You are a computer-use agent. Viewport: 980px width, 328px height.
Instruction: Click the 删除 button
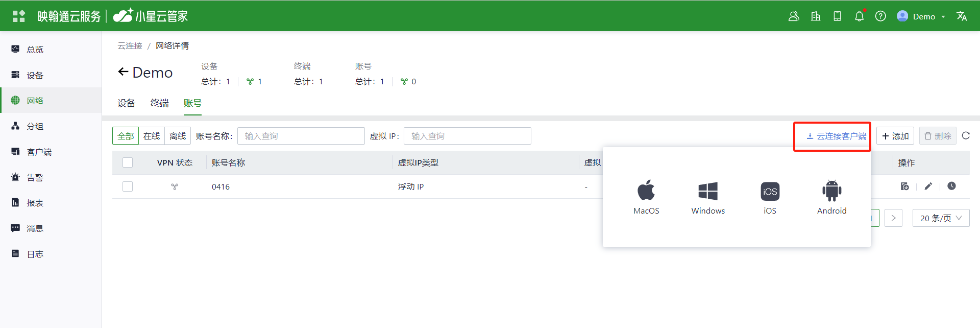point(938,136)
